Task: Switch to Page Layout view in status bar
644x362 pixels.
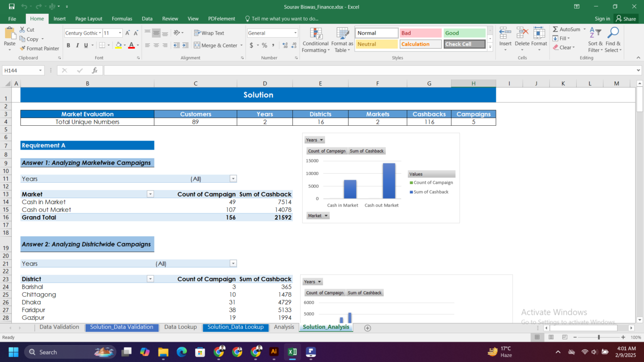Action: [550, 337]
